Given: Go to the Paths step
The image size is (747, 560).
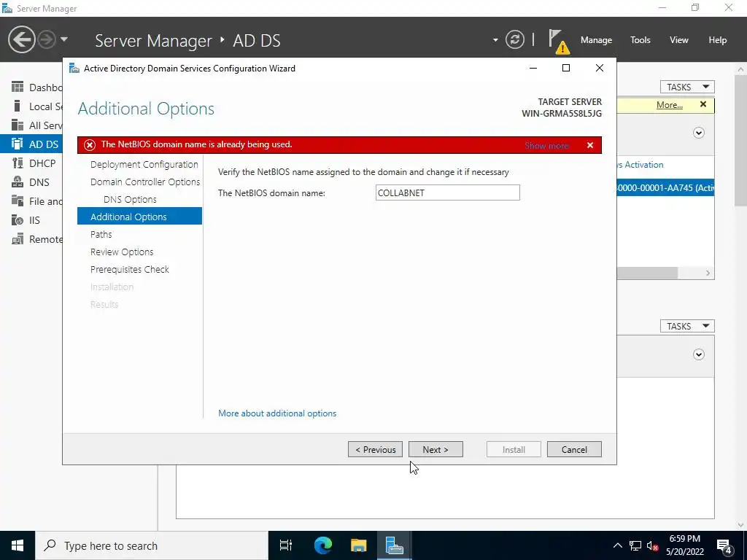Looking at the screenshot, I should pos(101,234).
